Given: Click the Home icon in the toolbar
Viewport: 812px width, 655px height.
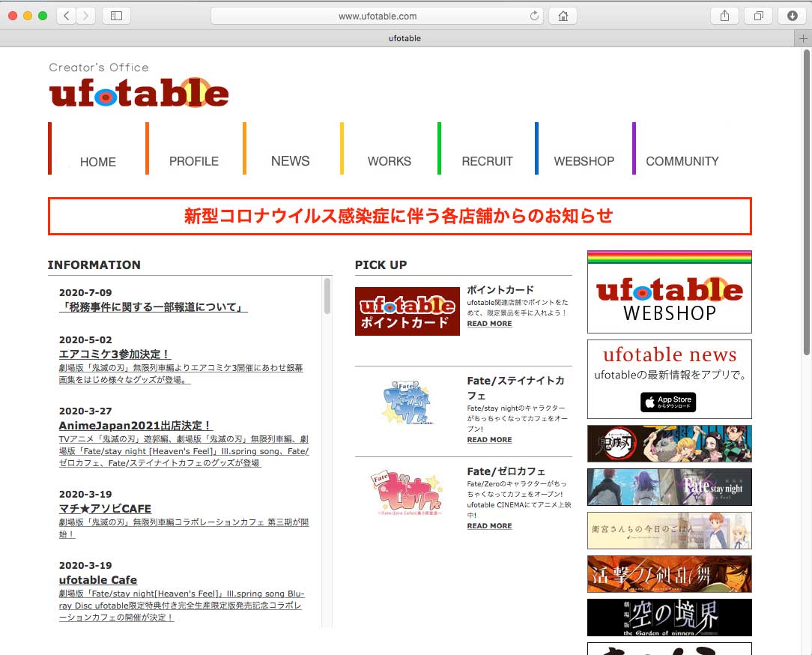Looking at the screenshot, I should [563, 16].
